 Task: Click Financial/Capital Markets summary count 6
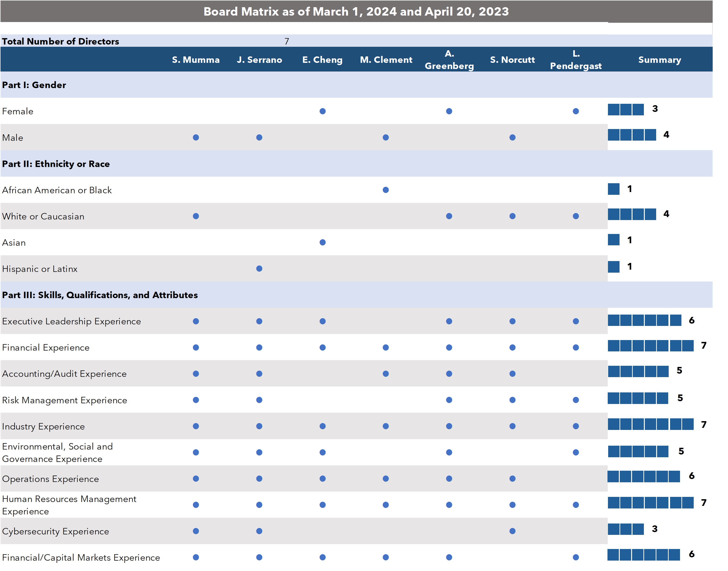[692, 554]
